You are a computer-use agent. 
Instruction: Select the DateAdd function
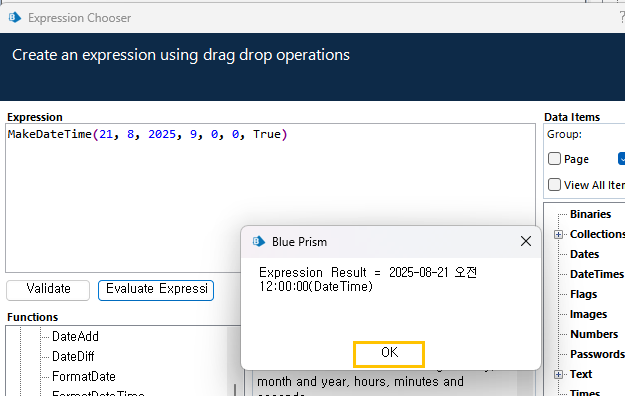[75, 336]
